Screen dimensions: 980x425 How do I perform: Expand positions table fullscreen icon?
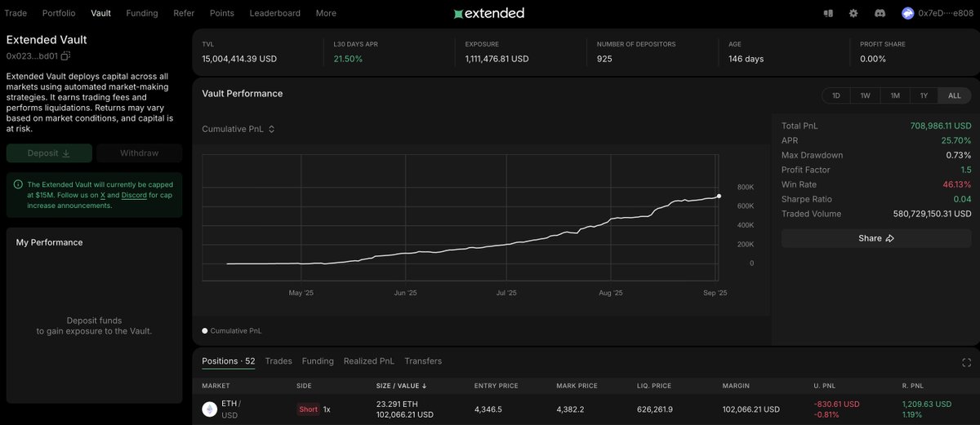pos(966,362)
